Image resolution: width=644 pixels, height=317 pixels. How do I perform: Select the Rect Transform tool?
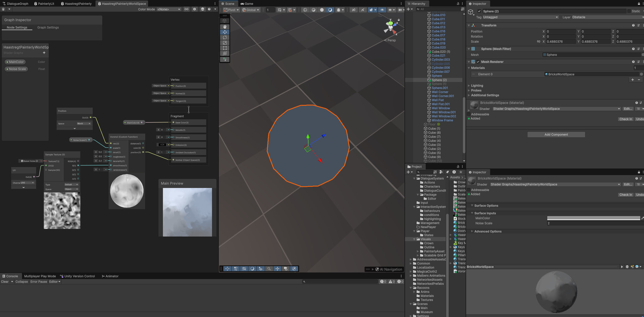(224, 48)
